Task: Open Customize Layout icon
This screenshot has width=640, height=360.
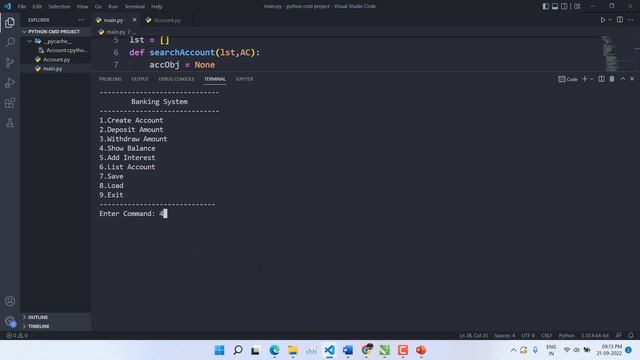Action: coord(577,6)
